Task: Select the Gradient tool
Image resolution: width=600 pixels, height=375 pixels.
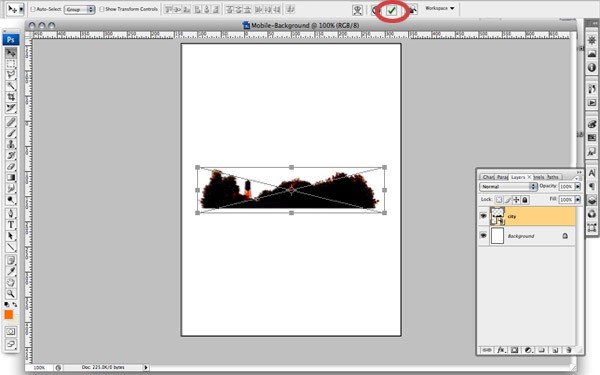Action: click(11, 178)
